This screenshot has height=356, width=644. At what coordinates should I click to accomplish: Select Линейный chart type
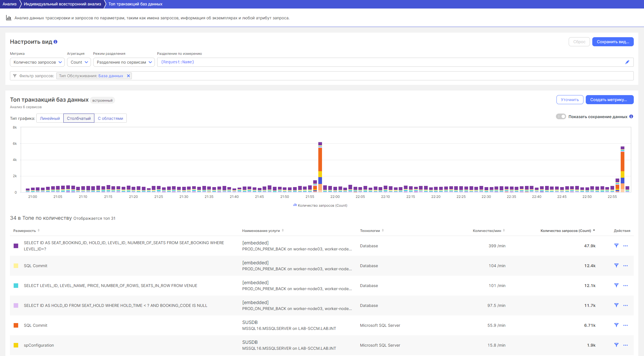tap(50, 118)
